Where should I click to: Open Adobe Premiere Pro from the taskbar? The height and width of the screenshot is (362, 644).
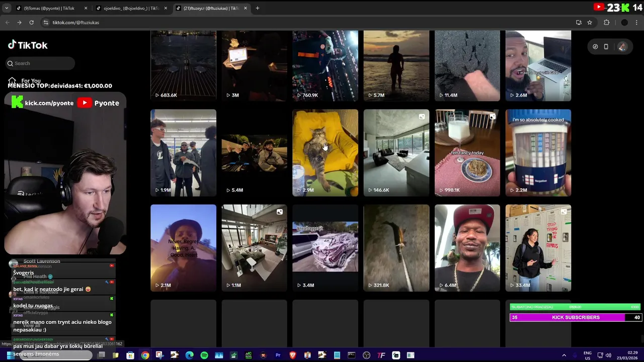pos(278,355)
